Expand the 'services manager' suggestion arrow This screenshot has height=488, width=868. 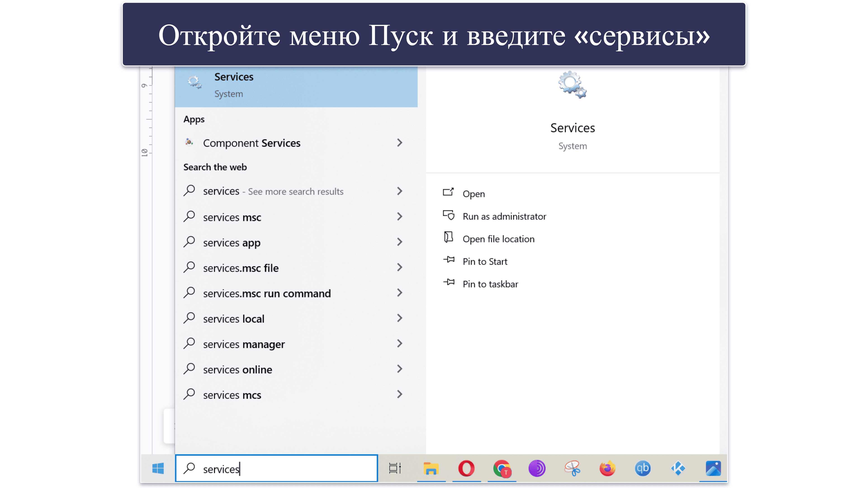[x=400, y=344]
